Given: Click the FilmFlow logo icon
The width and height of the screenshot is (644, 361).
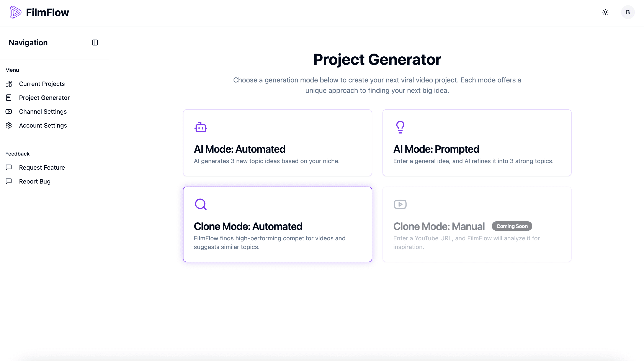Looking at the screenshot, I should [x=15, y=12].
